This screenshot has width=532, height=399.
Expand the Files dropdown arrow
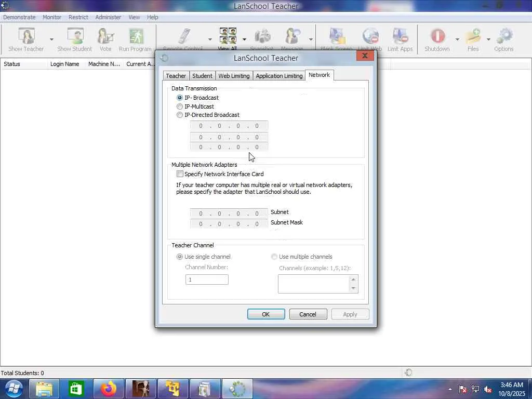click(x=488, y=39)
